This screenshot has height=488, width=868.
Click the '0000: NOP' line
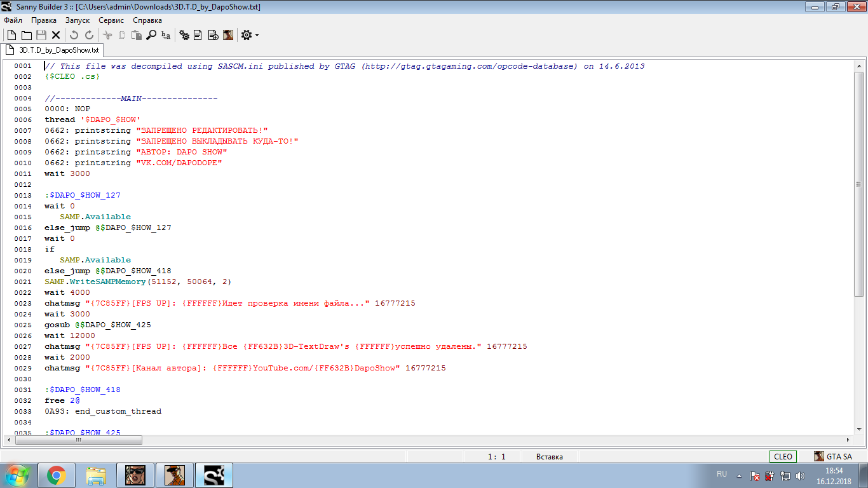pyautogui.click(x=67, y=109)
